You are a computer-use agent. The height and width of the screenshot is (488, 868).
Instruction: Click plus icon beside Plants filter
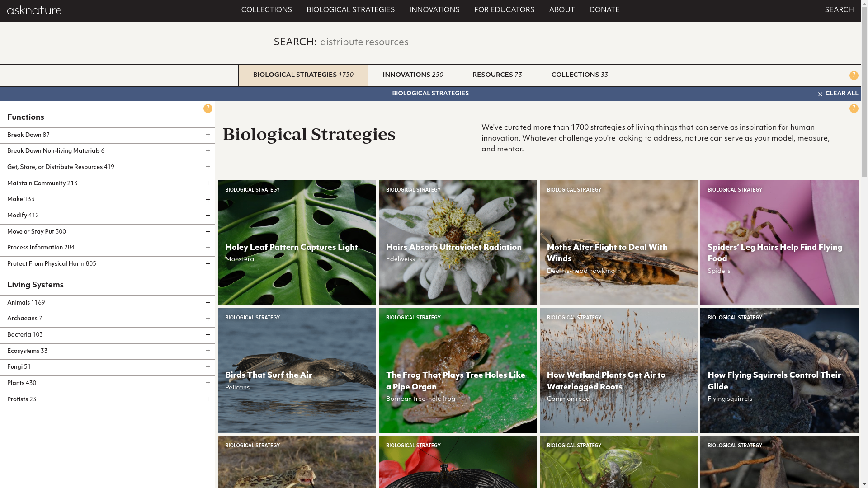208,384
